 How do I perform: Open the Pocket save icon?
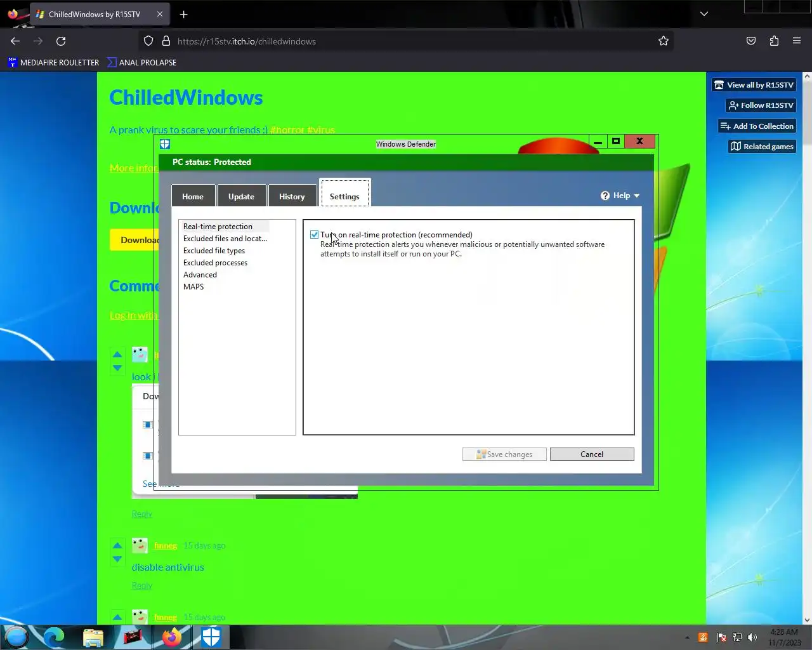[x=751, y=41]
